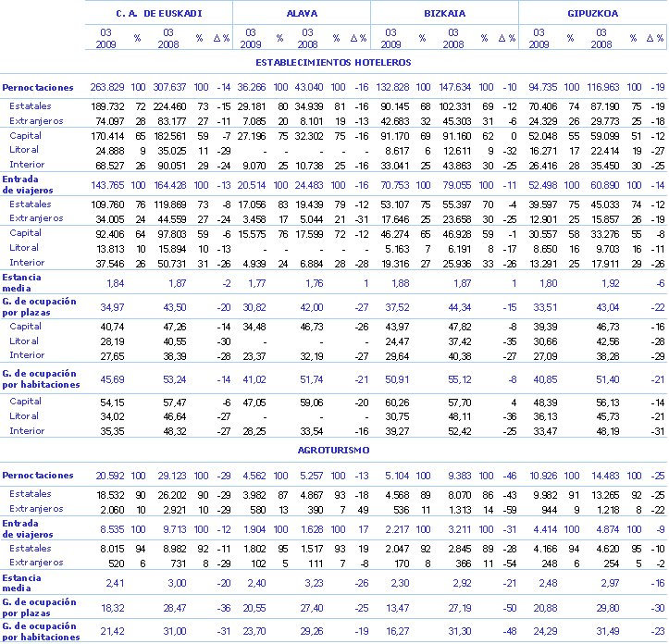This screenshot has width=669, height=644.
Task: Click the Bizkaia value 132.828
Action: 392,88
